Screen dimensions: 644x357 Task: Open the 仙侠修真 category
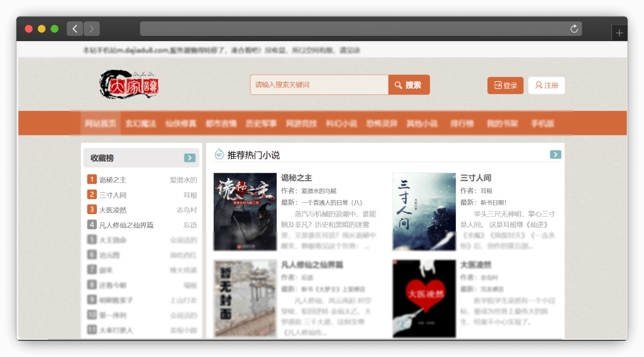coord(180,123)
